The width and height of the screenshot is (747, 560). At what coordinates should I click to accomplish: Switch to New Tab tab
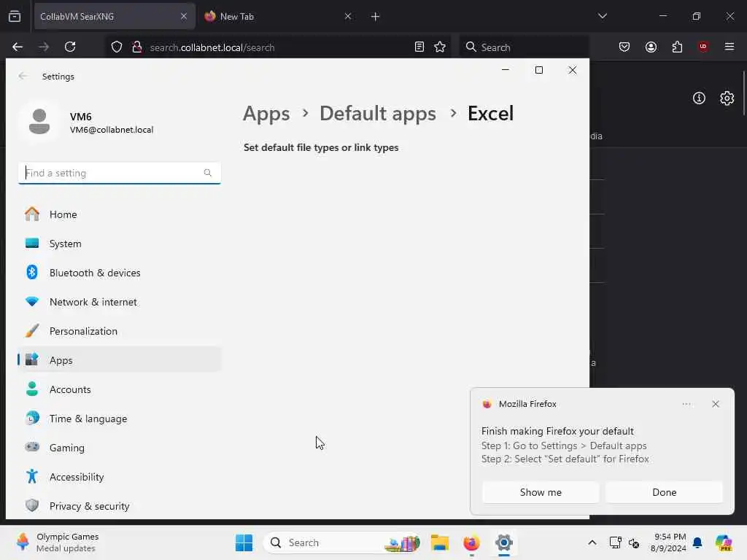[280, 16]
